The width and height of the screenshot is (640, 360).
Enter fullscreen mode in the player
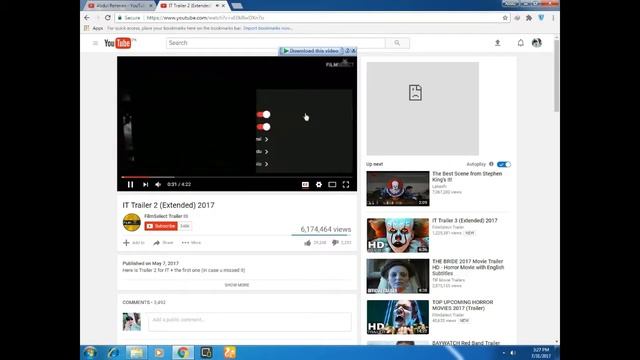(346, 184)
